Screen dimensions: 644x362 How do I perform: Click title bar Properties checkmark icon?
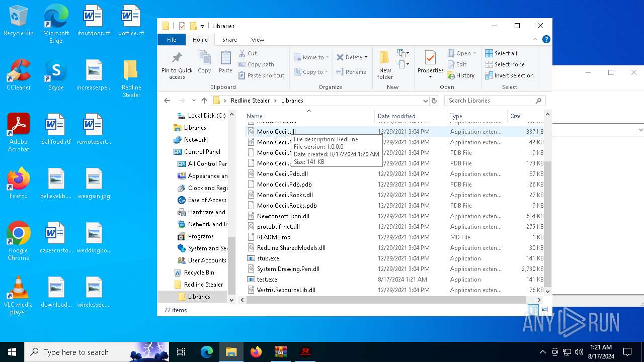pyautogui.click(x=182, y=26)
